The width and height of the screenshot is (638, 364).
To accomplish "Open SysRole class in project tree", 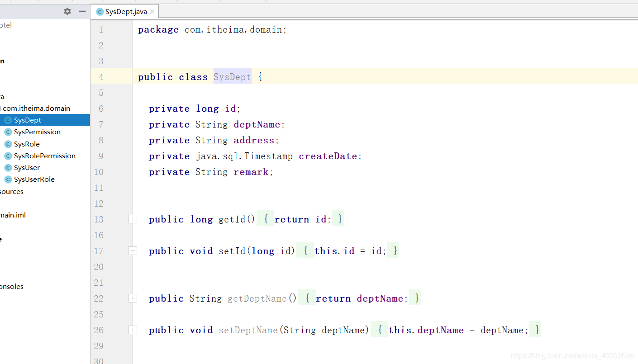I will point(27,144).
